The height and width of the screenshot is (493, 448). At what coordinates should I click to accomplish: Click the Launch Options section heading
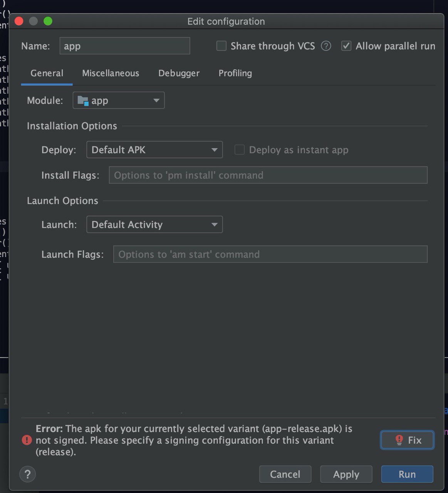(x=62, y=201)
